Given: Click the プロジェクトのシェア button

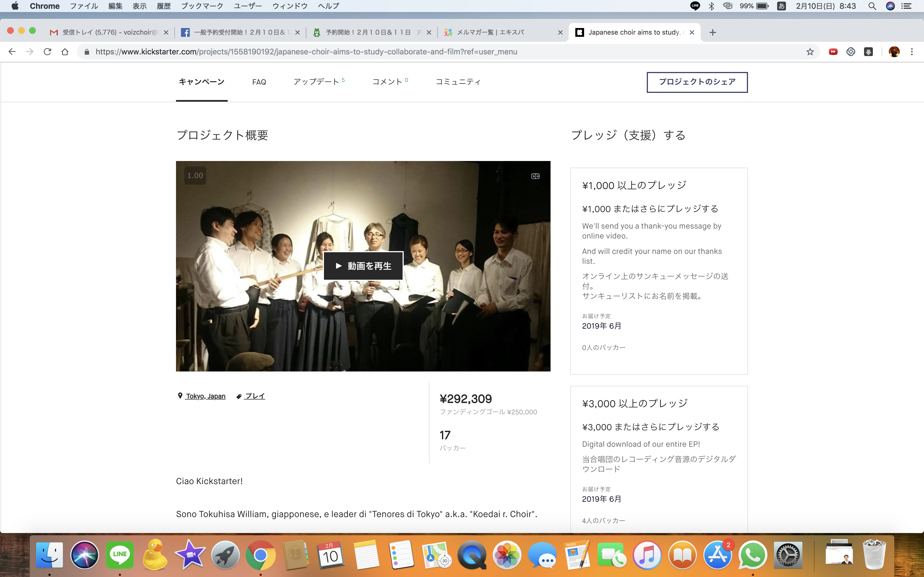Looking at the screenshot, I should tap(697, 82).
